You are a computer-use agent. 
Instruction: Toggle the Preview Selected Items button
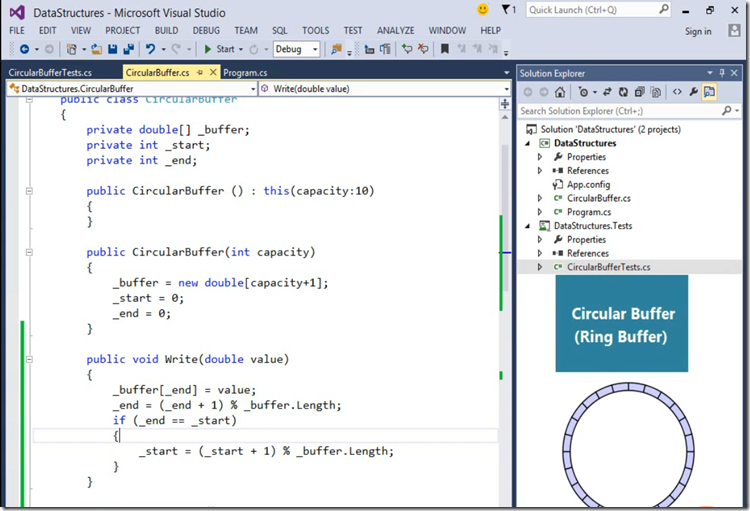[x=709, y=92]
